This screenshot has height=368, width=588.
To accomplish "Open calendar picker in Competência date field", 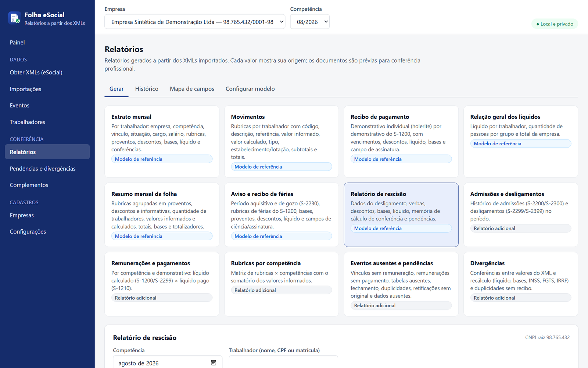I will 214,363.
